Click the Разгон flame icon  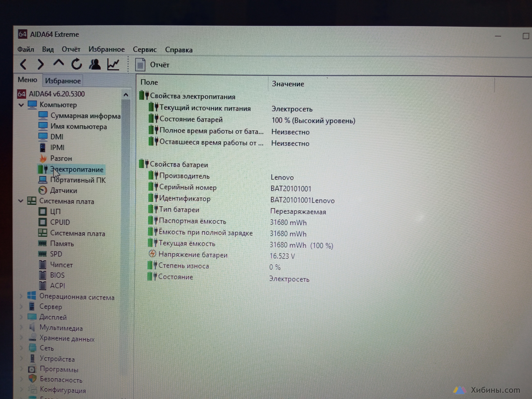click(43, 158)
